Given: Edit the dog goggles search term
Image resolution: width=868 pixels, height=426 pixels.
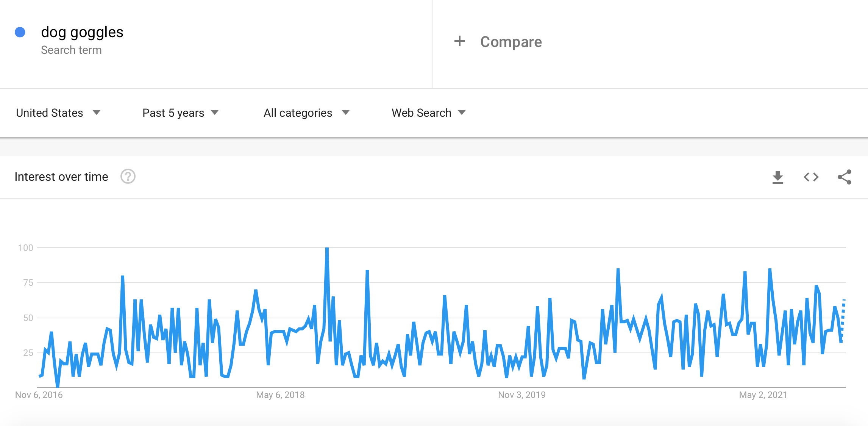Looking at the screenshot, I should tap(82, 32).
